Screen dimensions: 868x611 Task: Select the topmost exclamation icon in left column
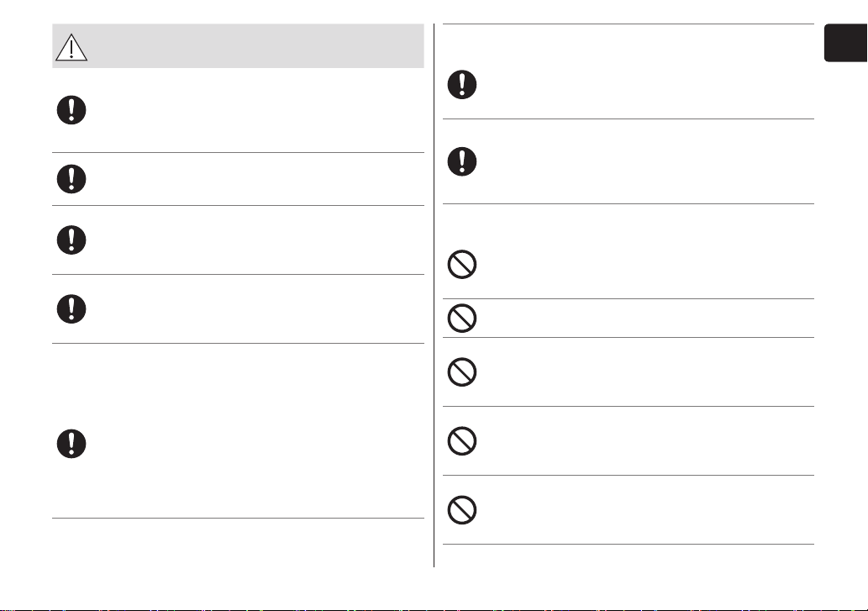tap(71, 109)
